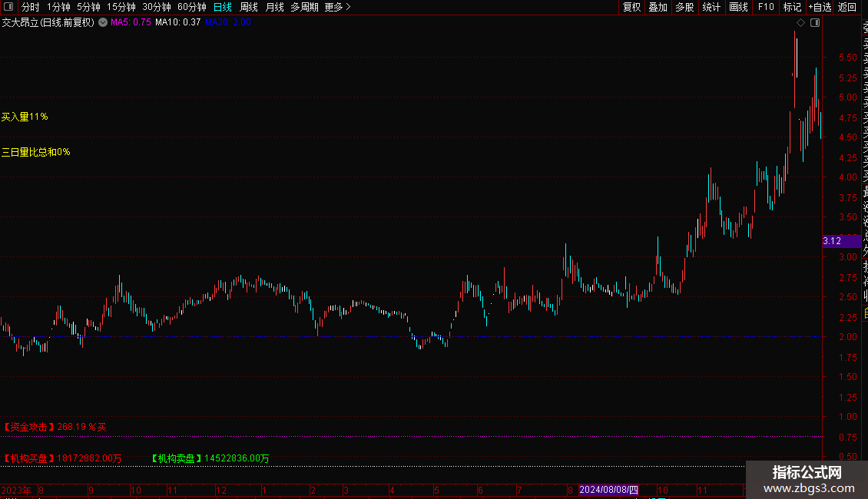The image size is (868, 499).
Task: Activate the 画线 drawing tool
Action: pos(738,7)
